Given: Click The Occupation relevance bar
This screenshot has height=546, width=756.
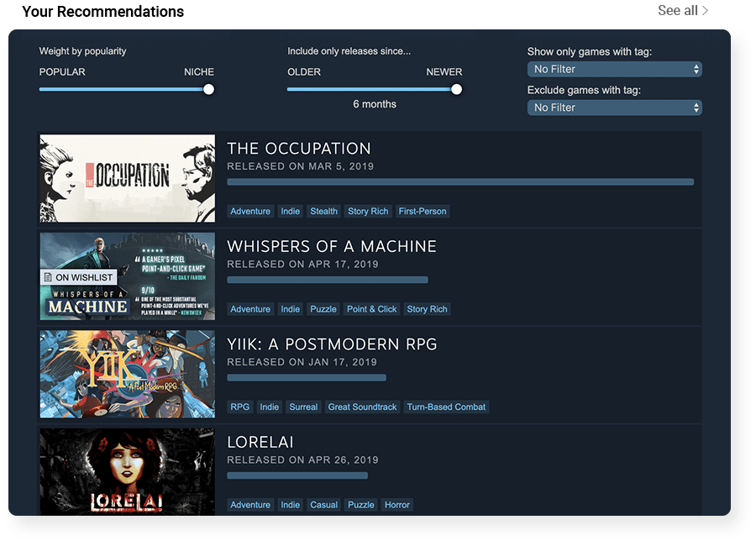Looking at the screenshot, I should tap(460, 182).
